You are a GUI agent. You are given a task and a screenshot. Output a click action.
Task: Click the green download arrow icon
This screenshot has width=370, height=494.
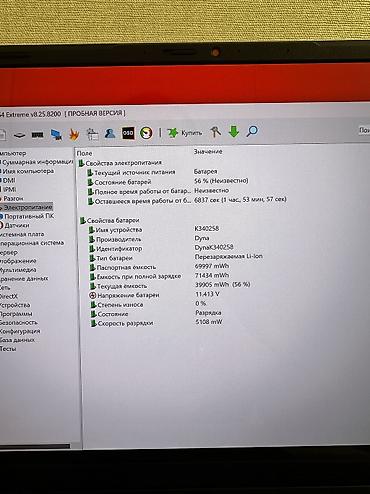(234, 131)
